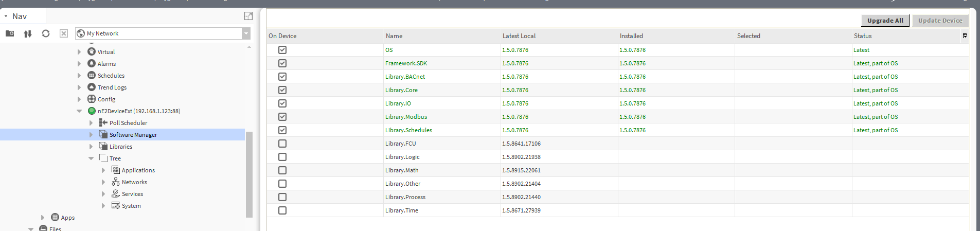This screenshot has width=980, height=231.
Task: Click the Alarms icon in tree
Action: click(92, 63)
